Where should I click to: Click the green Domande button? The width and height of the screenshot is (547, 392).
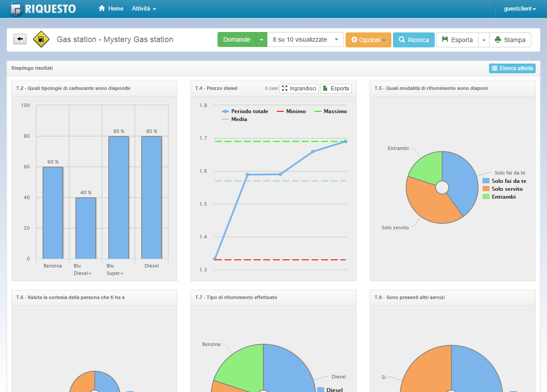237,39
